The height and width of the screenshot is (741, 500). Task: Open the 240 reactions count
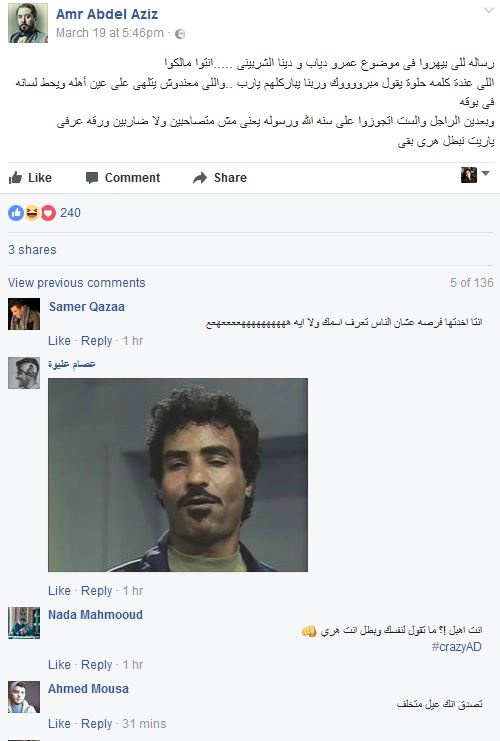pyautogui.click(x=70, y=213)
